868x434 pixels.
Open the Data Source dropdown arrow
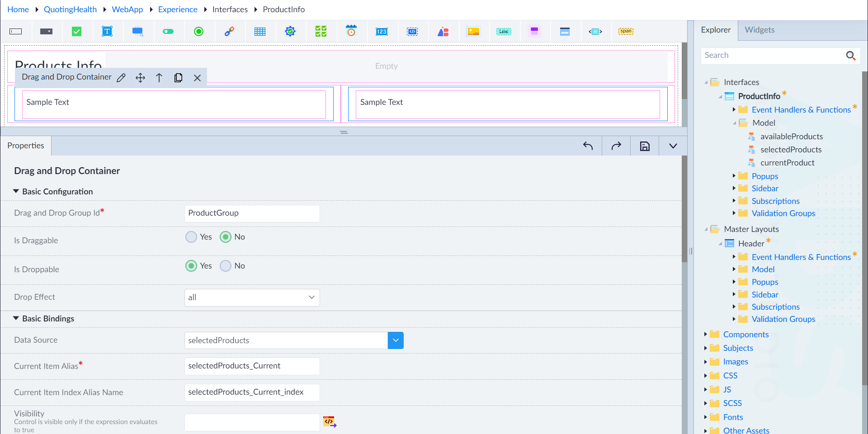click(396, 340)
